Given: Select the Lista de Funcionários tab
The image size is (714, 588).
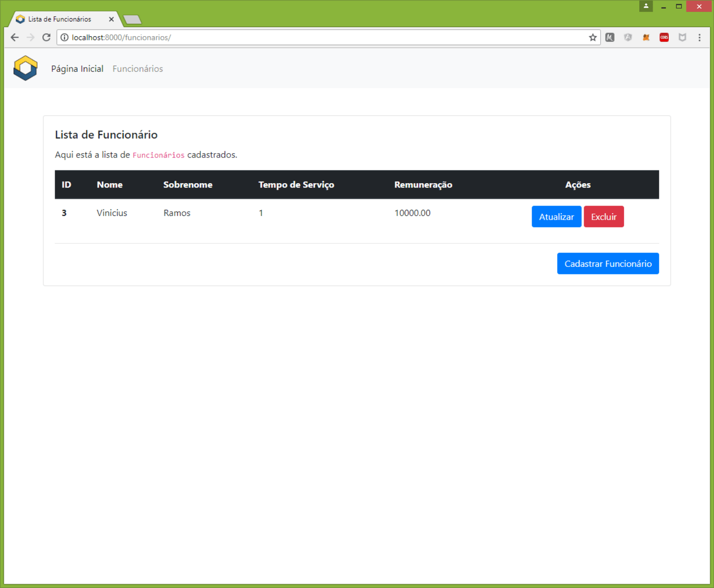Looking at the screenshot, I should coord(62,19).
